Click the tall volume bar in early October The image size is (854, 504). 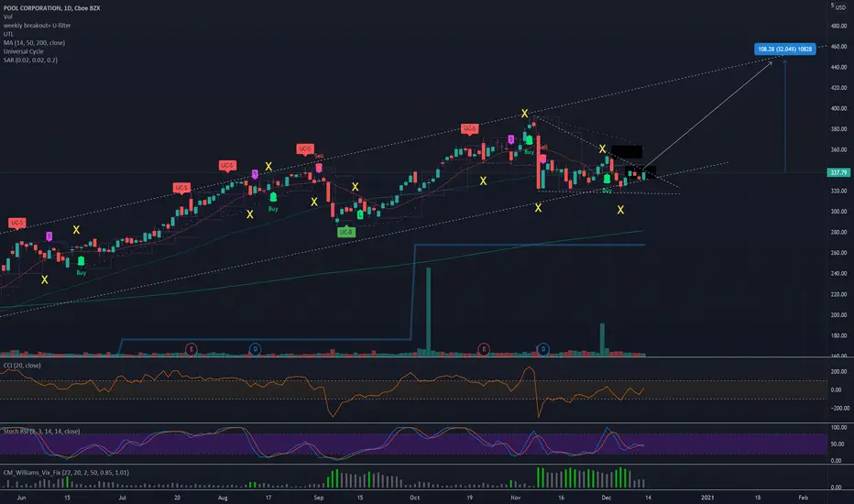coord(428,312)
